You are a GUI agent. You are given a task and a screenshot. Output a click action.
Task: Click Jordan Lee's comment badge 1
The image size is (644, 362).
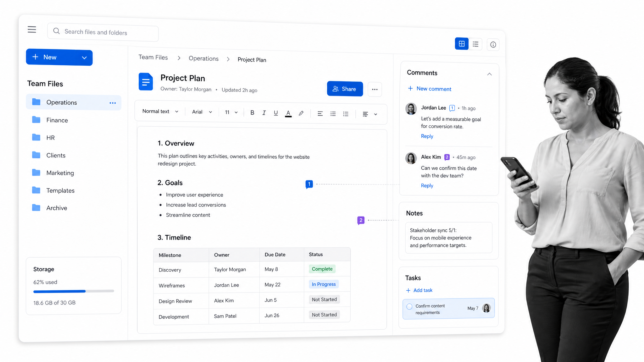coord(452,108)
